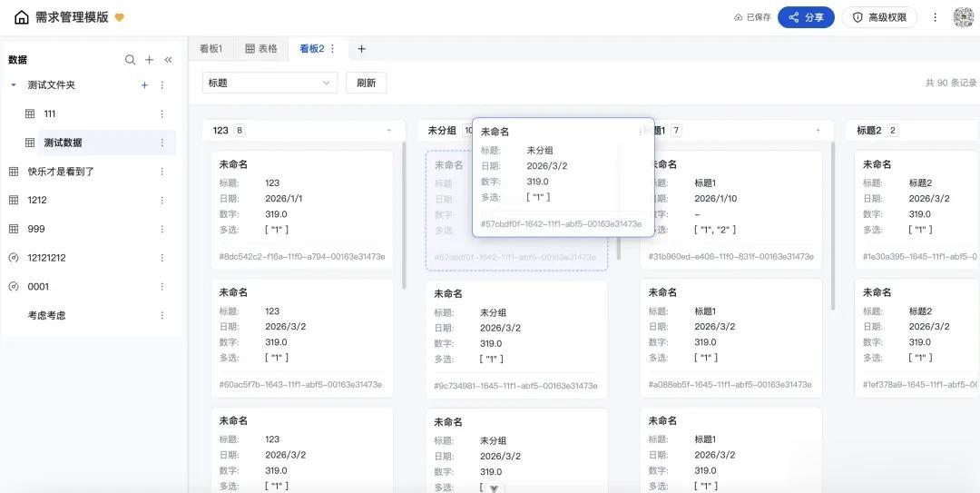Collapse the data sidebar panel

(x=168, y=59)
